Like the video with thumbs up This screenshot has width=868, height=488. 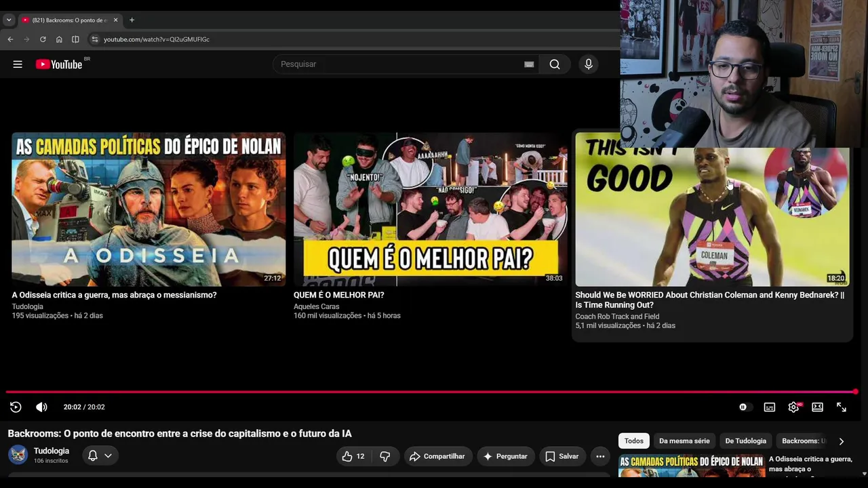coord(354,456)
